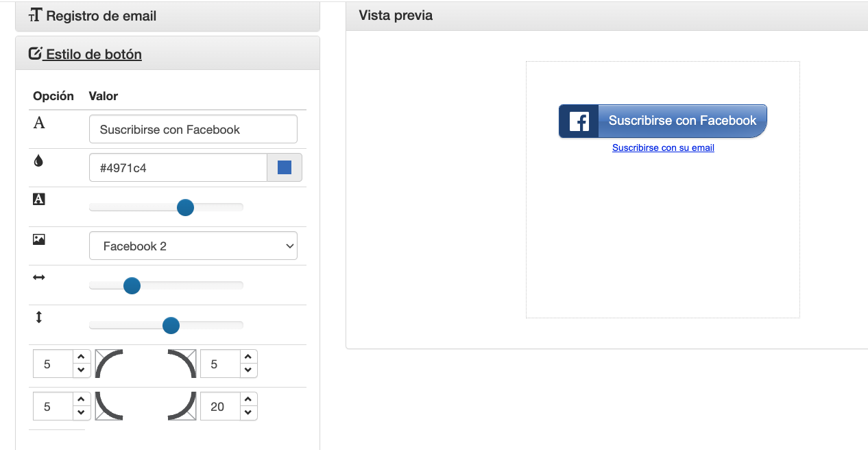Screen dimensions: 868x450
Task: Click the bottom-right corner radius icon
Action: point(182,406)
